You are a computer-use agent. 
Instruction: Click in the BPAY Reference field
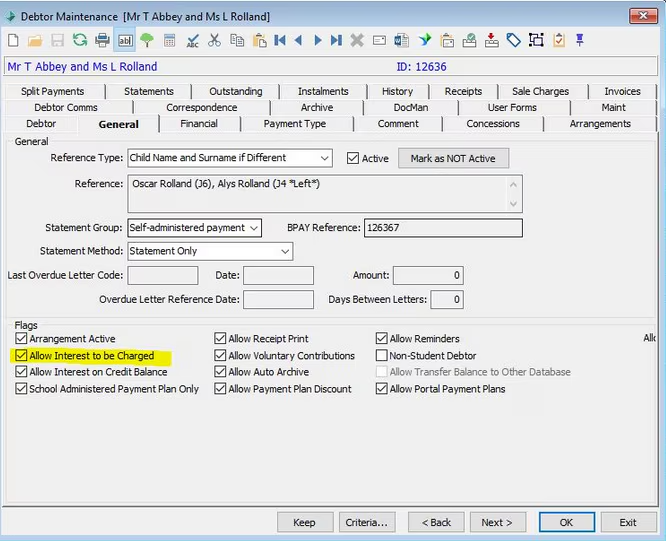click(443, 228)
